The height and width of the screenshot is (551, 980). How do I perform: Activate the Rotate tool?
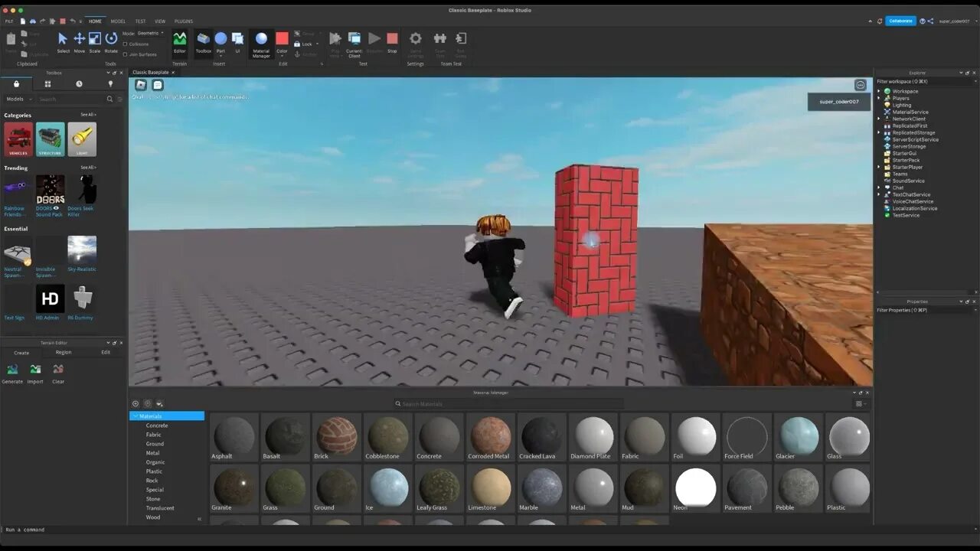pos(111,42)
